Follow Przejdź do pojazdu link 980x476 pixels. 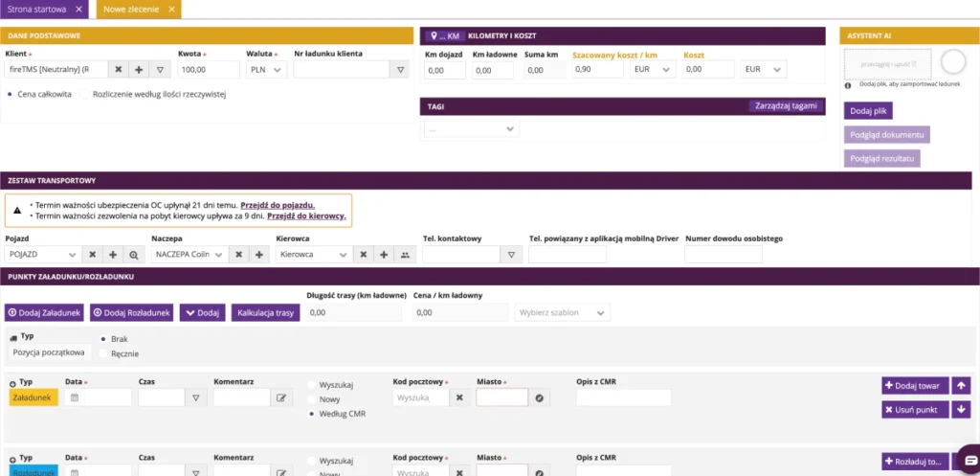tap(278, 205)
